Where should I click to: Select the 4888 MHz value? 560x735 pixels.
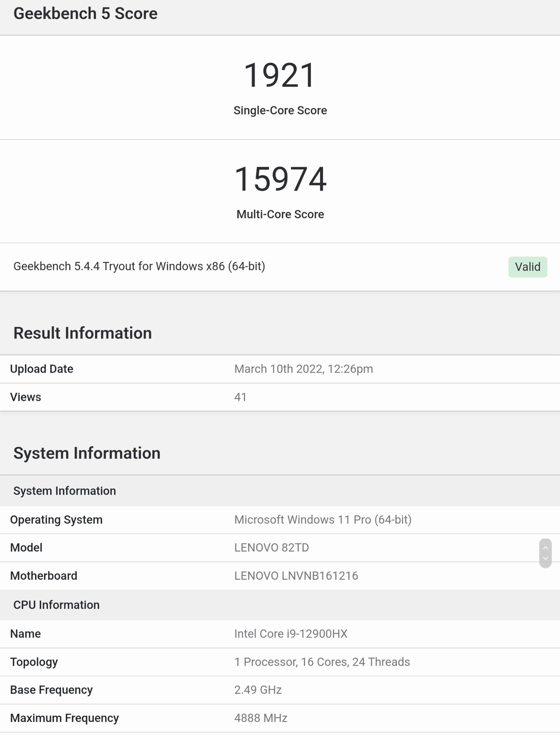(261, 718)
